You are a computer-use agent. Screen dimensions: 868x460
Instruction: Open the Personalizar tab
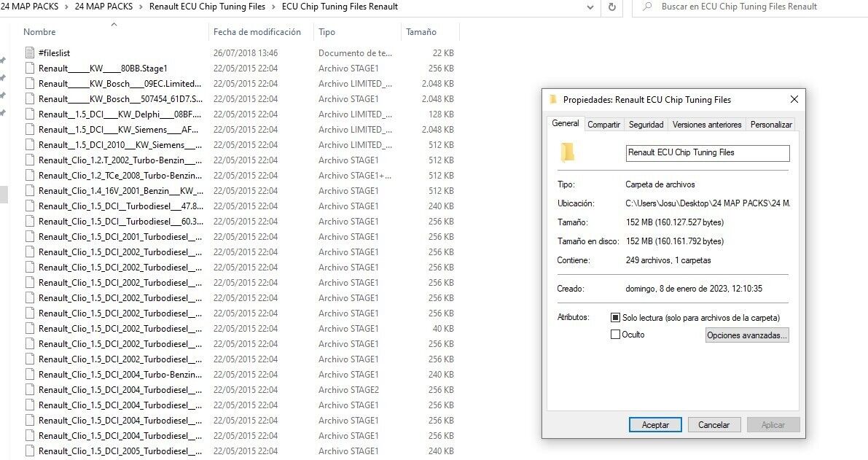(771, 125)
